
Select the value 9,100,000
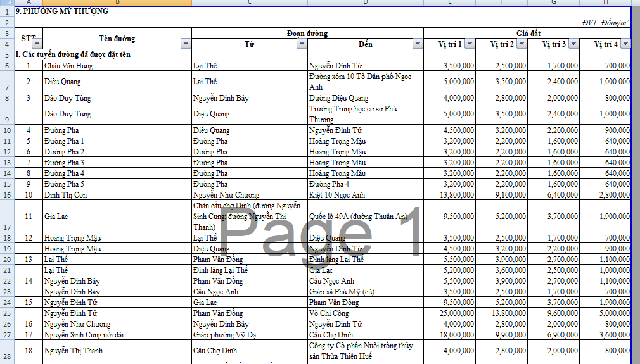501,195
